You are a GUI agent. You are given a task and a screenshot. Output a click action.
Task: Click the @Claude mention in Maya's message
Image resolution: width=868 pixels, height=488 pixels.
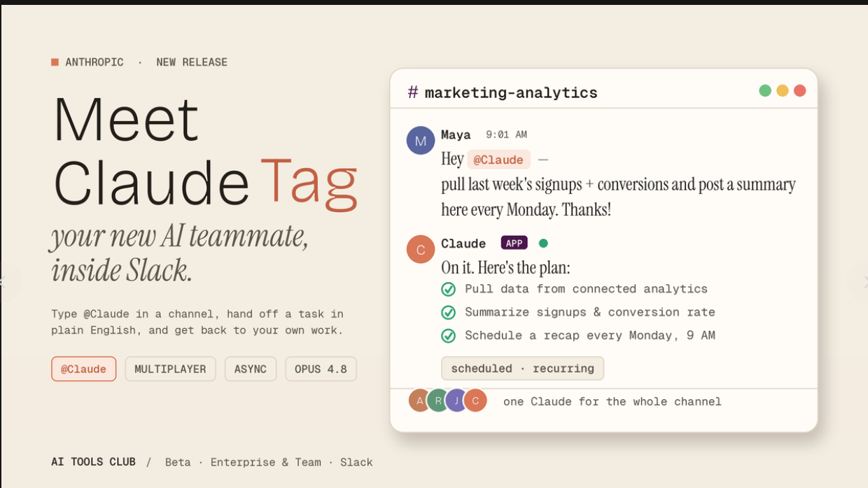[x=498, y=160]
